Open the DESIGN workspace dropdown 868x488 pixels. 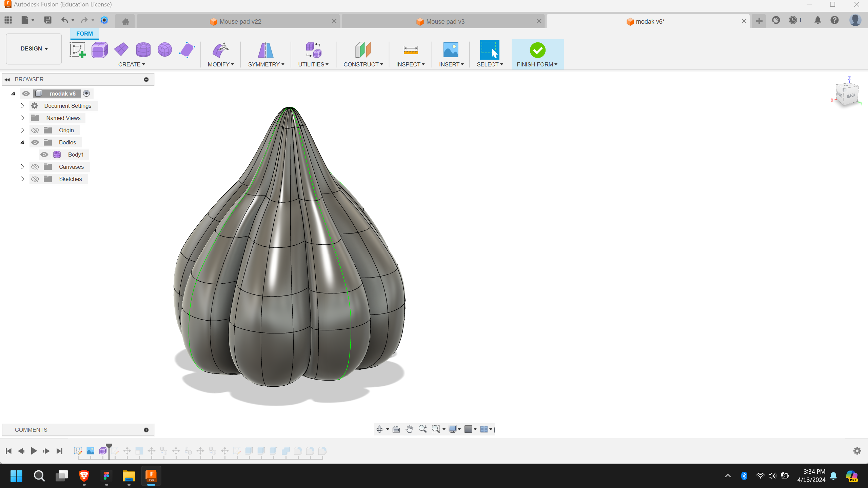[x=34, y=48]
